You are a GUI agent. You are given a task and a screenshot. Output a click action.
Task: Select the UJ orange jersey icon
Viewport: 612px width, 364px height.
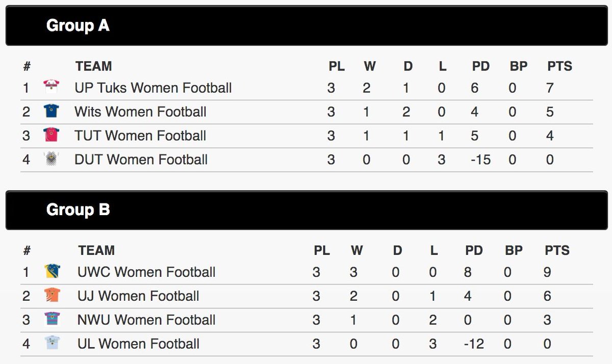[x=52, y=295]
